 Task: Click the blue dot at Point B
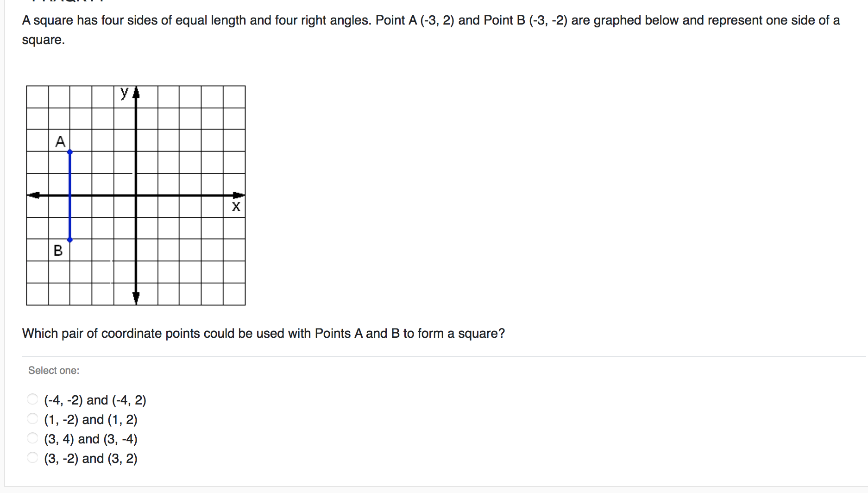point(70,240)
